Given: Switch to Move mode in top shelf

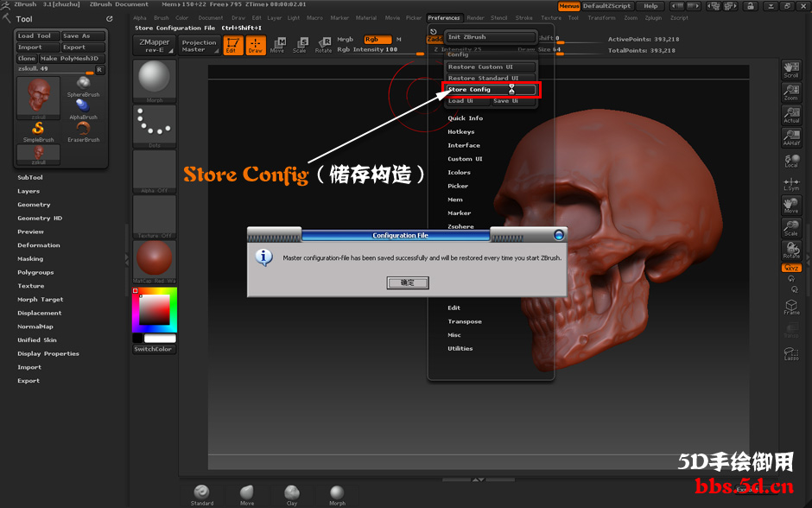Looking at the screenshot, I should (x=277, y=45).
